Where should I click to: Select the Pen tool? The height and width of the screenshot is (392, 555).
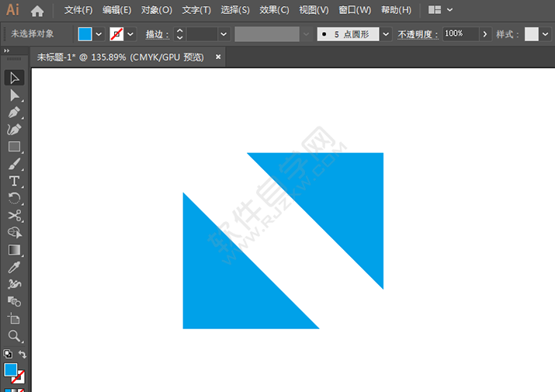[x=14, y=113]
